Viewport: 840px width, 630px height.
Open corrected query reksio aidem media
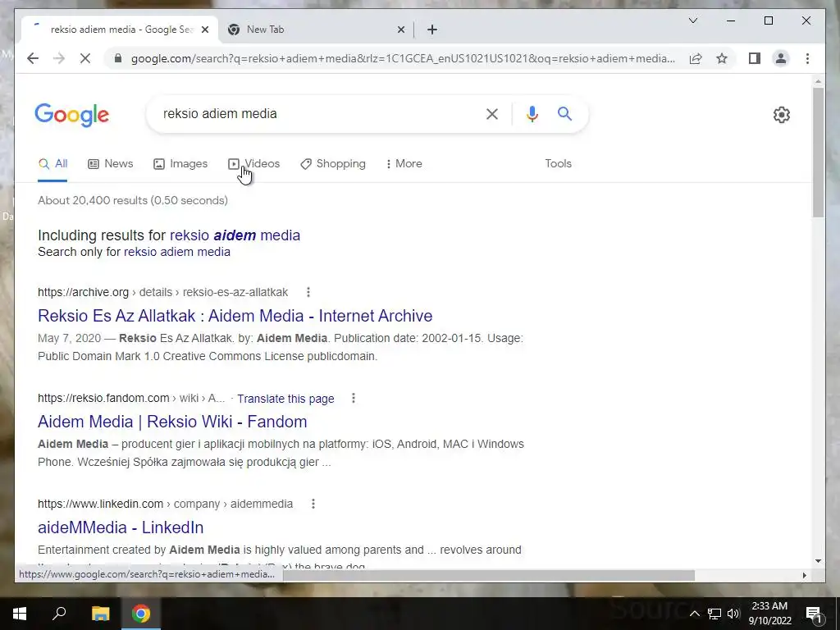click(x=235, y=235)
